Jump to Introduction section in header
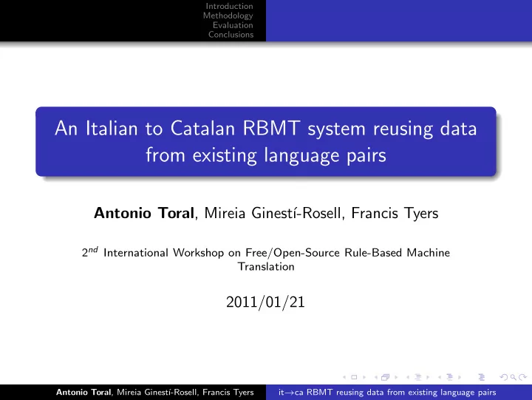The image size is (532, 400). pyautogui.click(x=229, y=6)
